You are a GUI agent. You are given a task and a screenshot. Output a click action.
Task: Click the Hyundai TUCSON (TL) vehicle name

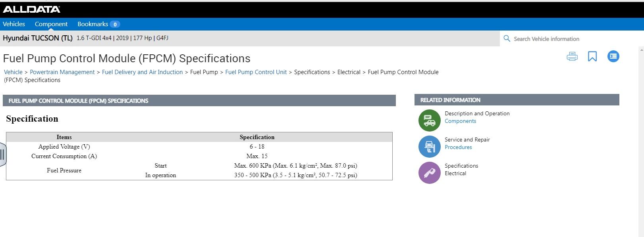(38, 38)
